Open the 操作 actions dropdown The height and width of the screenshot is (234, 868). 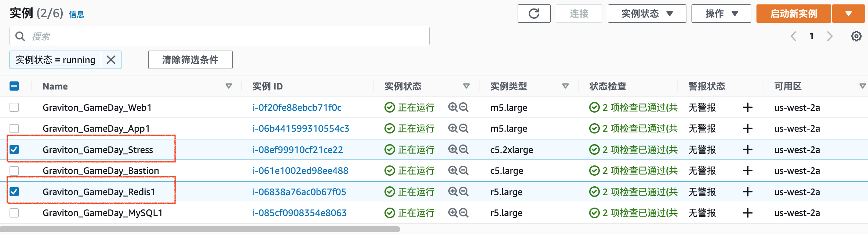click(721, 14)
